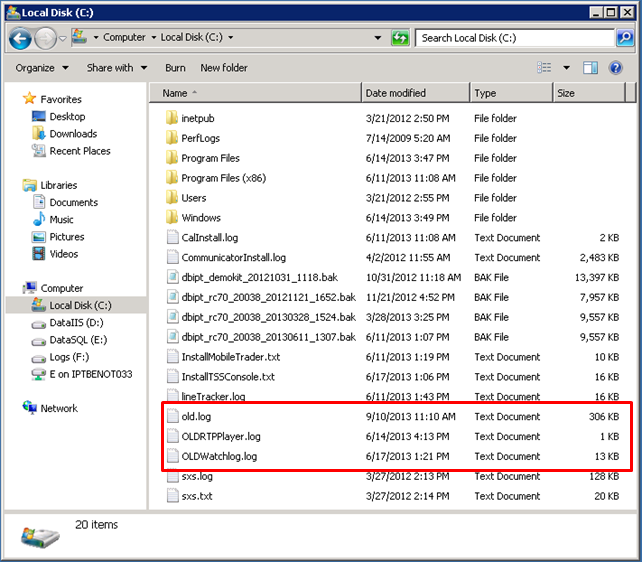Image resolution: width=642 pixels, height=562 pixels.
Task: Open the Organize menu
Action: (x=42, y=68)
